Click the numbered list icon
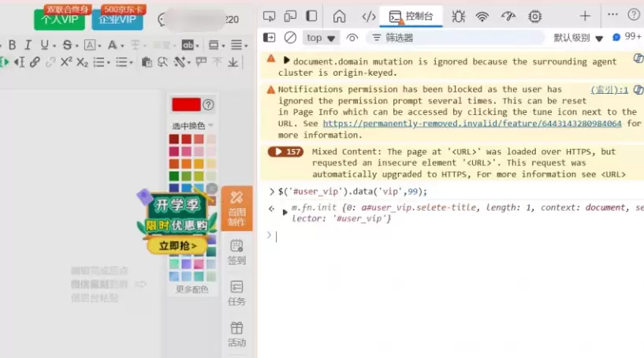Screen dimensions: 644x358 click(99, 62)
